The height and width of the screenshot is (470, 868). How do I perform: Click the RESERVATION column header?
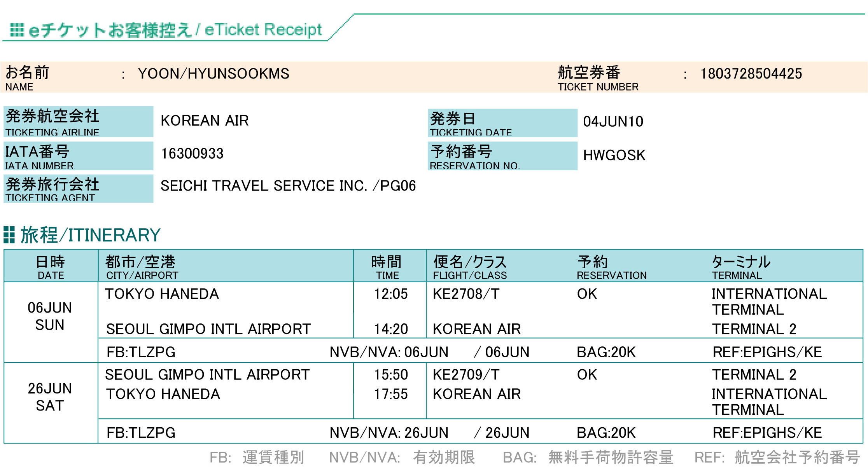click(611, 267)
